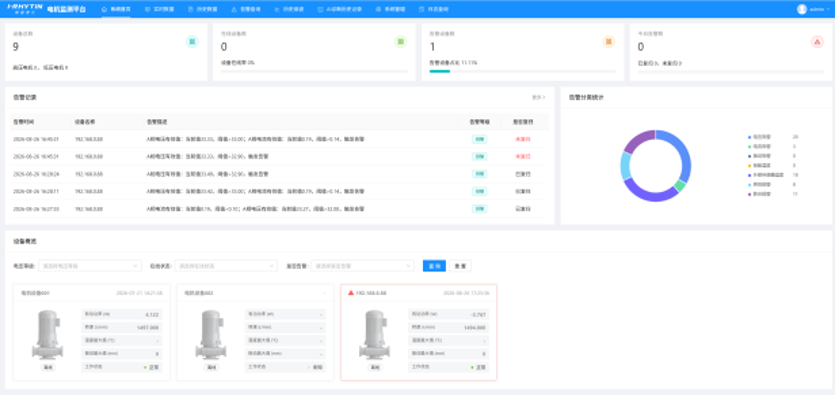The height and width of the screenshot is (395, 835).
Task: Click the red warning triangle on 192.168.0.88 card
Action: click(350, 293)
